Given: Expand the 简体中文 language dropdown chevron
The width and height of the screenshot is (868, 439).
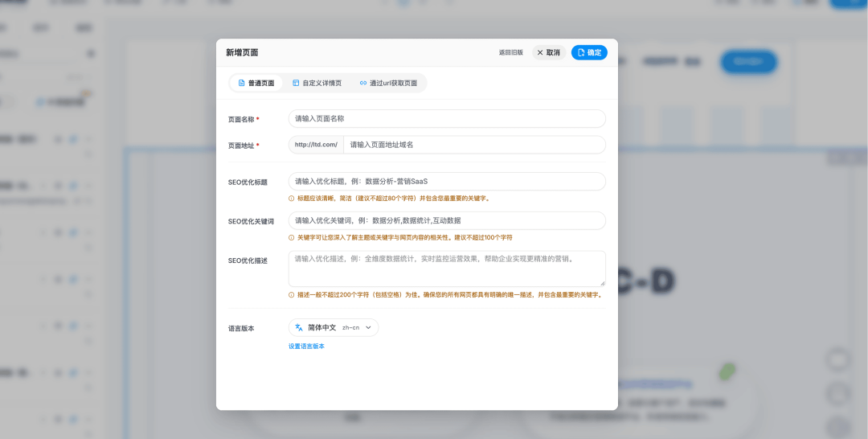Looking at the screenshot, I should tap(369, 328).
